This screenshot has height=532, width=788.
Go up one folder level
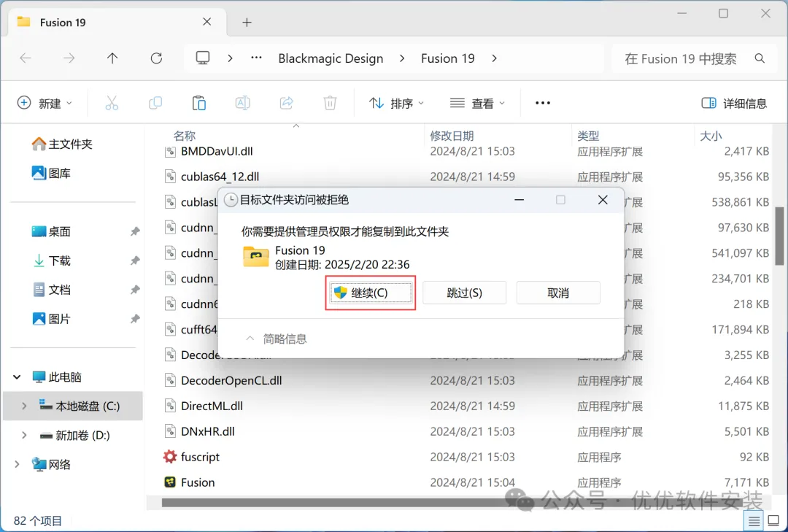tap(112, 58)
